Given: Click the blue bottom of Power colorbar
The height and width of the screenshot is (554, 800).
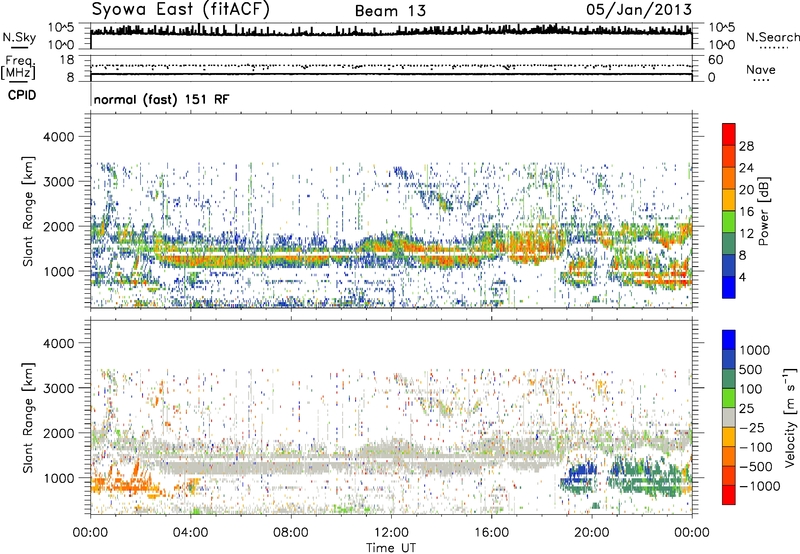Looking at the screenshot, I should point(729,288).
